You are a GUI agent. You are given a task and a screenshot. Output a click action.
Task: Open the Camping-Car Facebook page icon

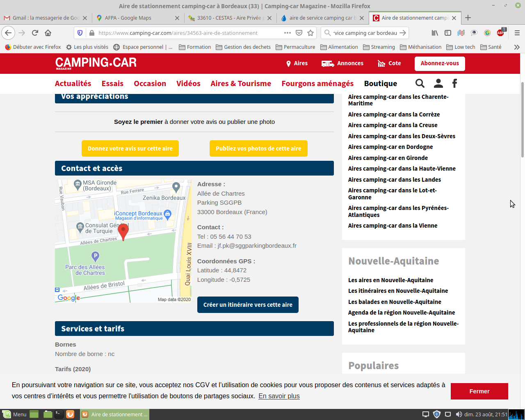[454, 83]
